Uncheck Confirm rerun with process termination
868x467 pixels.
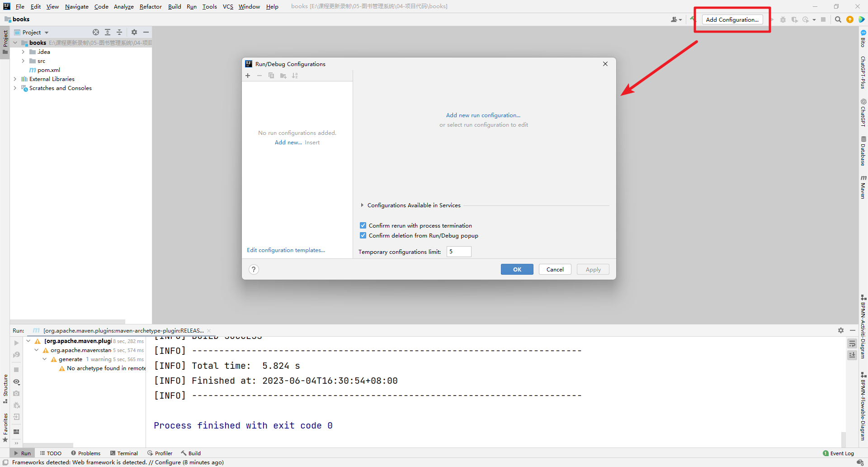363,225
